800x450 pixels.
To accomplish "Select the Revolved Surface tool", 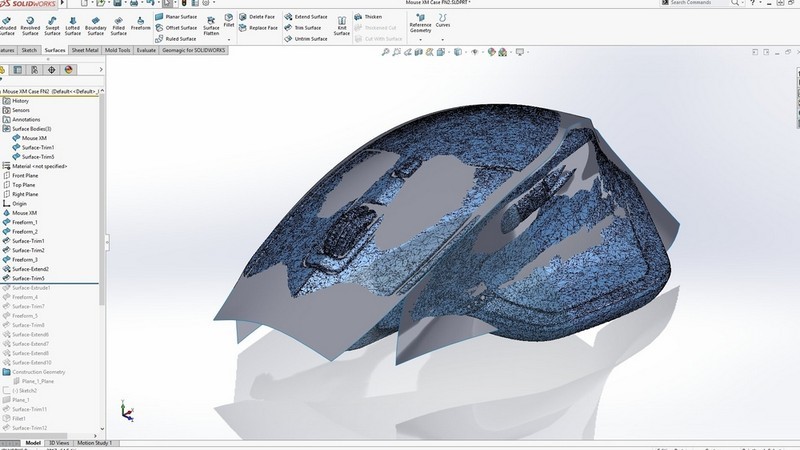I will tap(31, 24).
